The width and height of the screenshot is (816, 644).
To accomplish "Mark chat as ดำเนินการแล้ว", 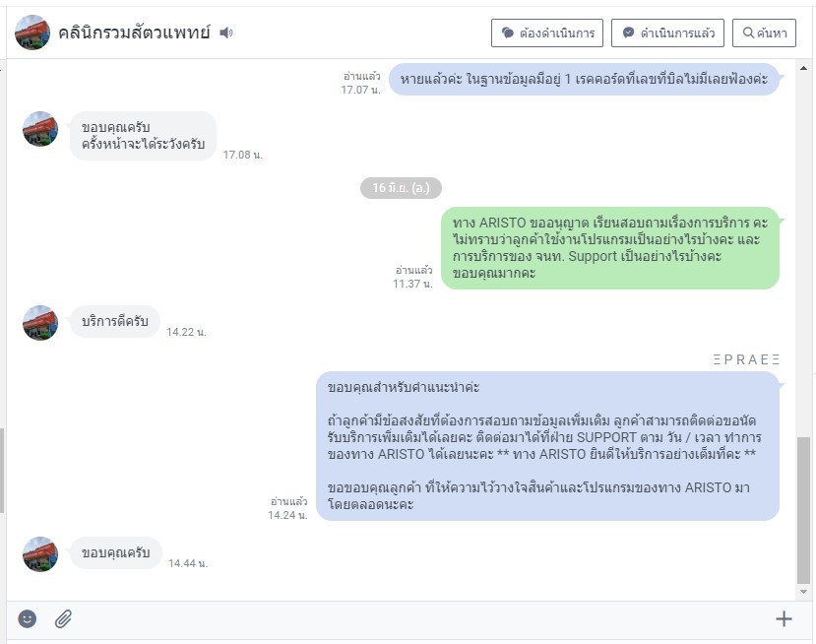I will coord(667,32).
